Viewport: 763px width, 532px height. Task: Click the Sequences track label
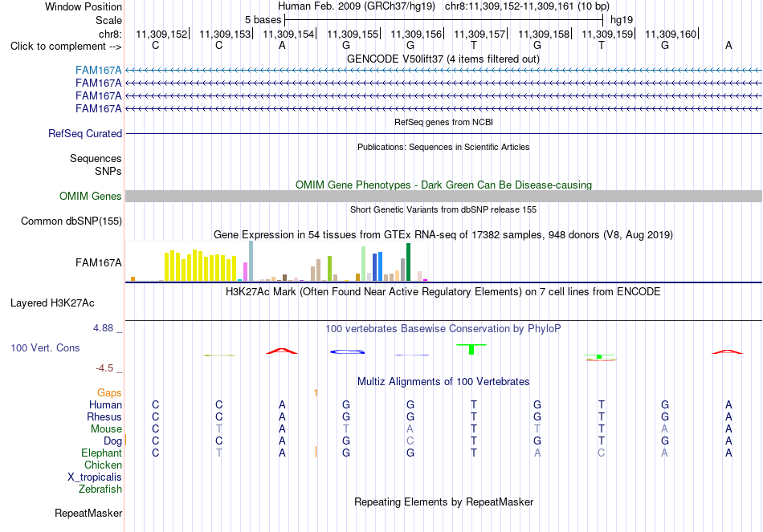pyautogui.click(x=96, y=159)
